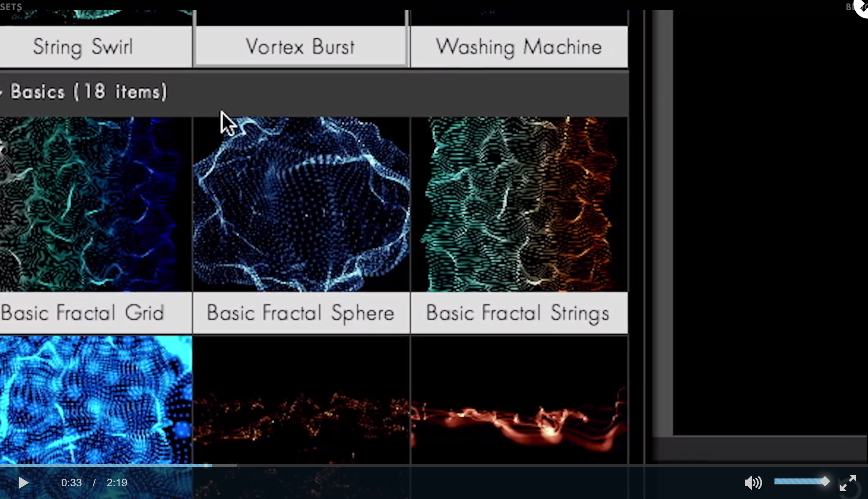
Task: Adjust the volume slider handle
Action: 825,482
